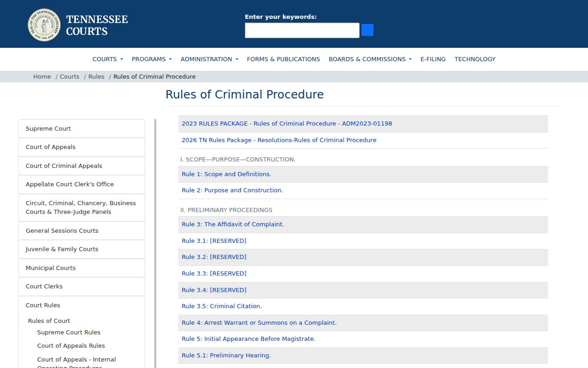588x368 pixels.
Task: Select Court of Appeals Rules in the sidebar
Action: tap(71, 346)
